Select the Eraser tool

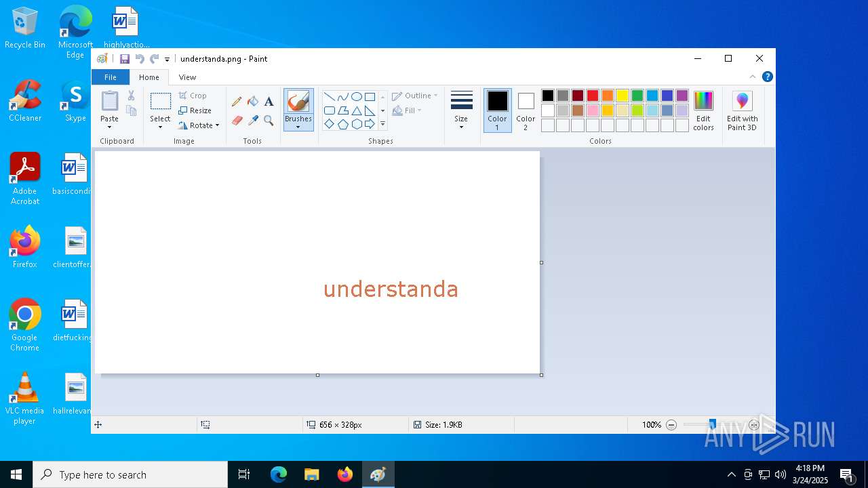point(237,121)
